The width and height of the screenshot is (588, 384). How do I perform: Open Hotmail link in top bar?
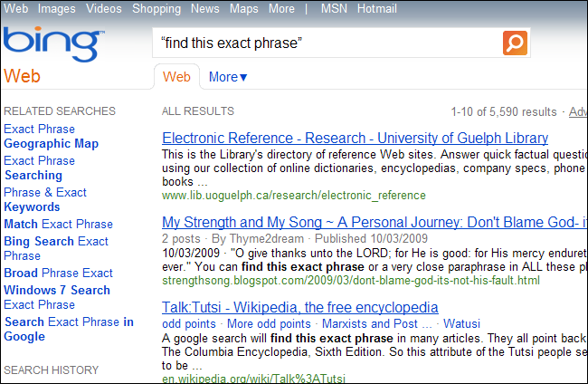pos(376,9)
